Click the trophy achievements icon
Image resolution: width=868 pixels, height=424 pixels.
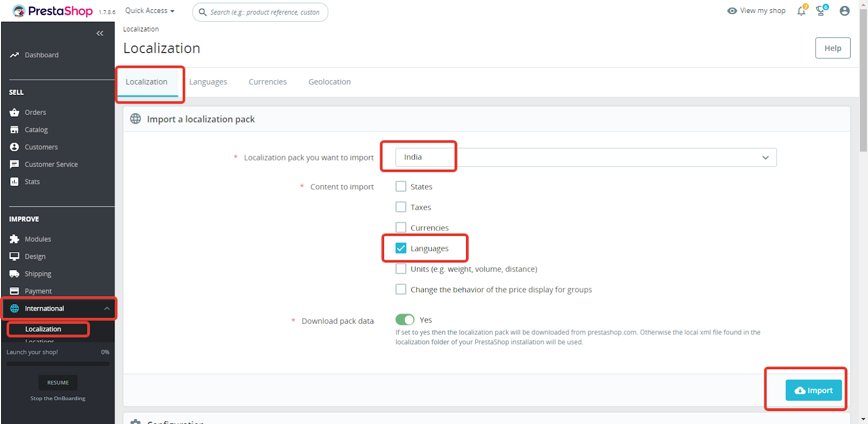(821, 11)
